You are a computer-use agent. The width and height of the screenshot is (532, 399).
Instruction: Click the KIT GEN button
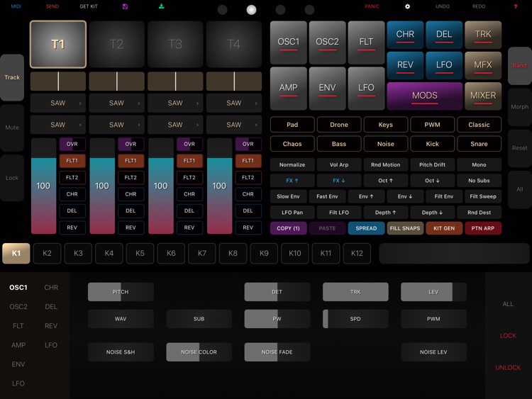click(x=444, y=228)
